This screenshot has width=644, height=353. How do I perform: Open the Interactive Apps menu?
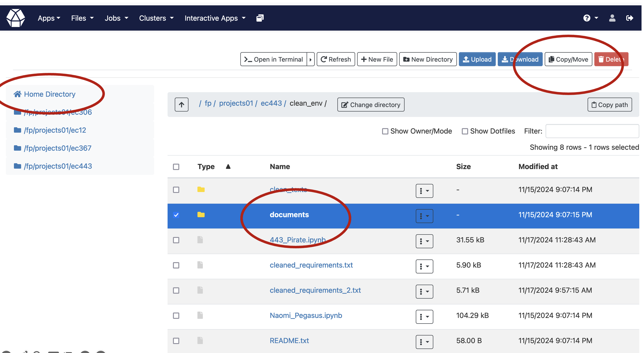tap(215, 18)
